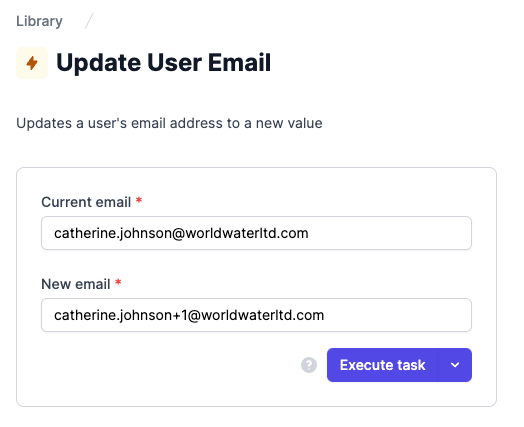Viewport: 524px width, 427px height.
Task: Click the red asterisk beside New email
Action: (x=118, y=283)
